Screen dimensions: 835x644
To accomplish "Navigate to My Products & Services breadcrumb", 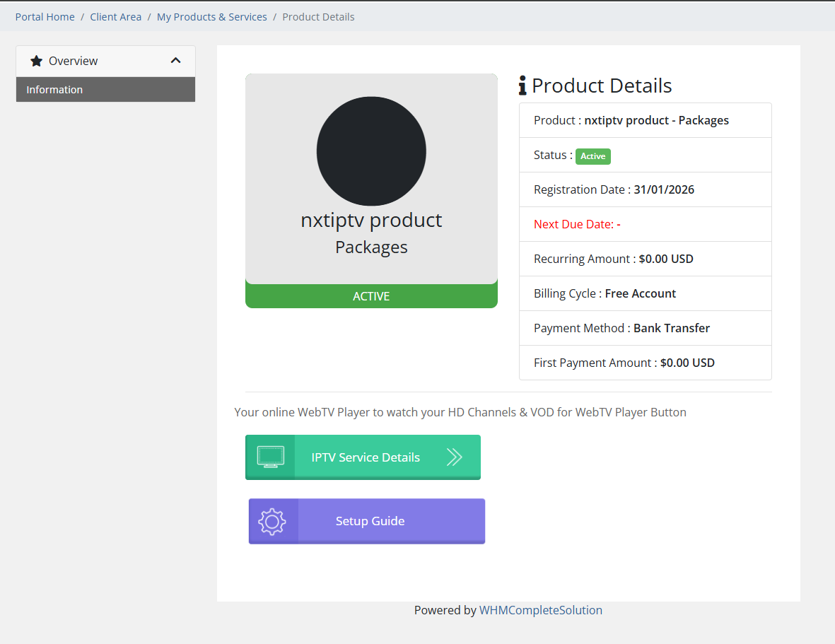I will [211, 17].
